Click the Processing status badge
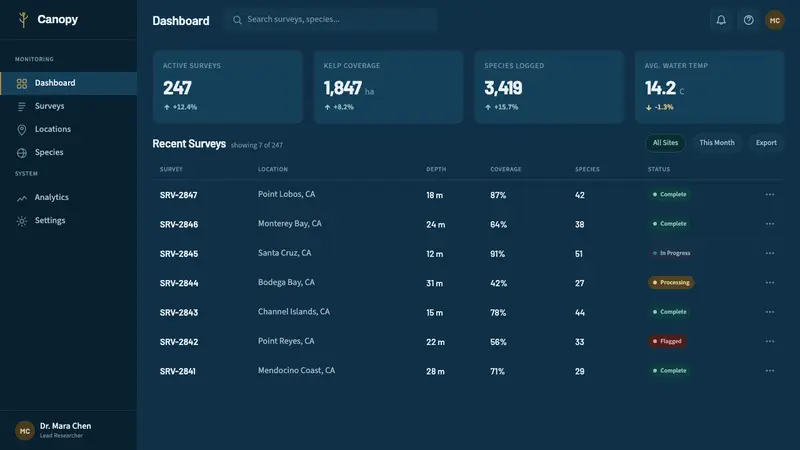Image resolution: width=800 pixels, height=450 pixels. [x=671, y=283]
